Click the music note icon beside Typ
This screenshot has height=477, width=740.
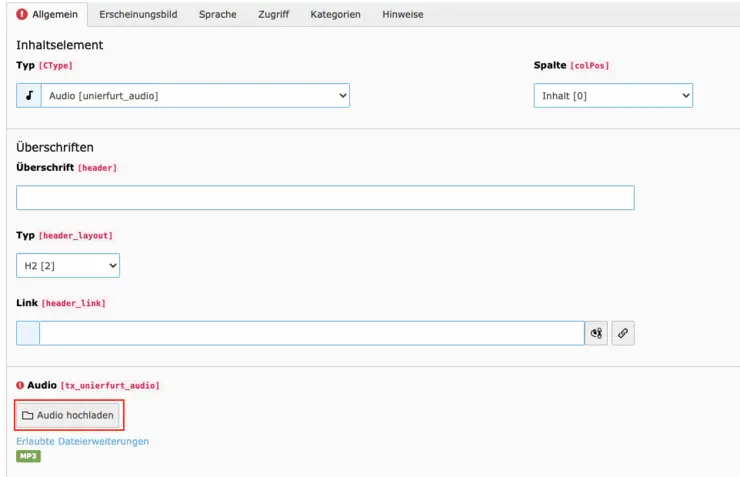point(29,96)
